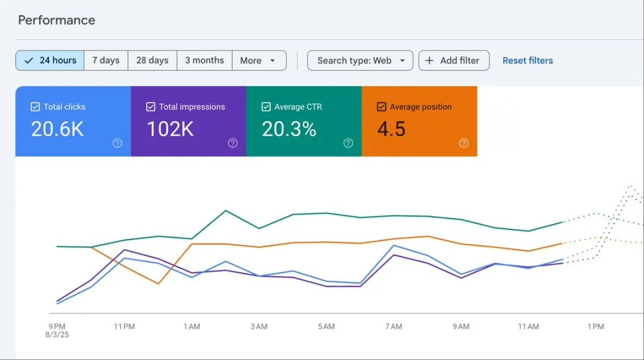This screenshot has height=360, width=644.
Task: Open help icon on Average position card
Action: pos(464,143)
